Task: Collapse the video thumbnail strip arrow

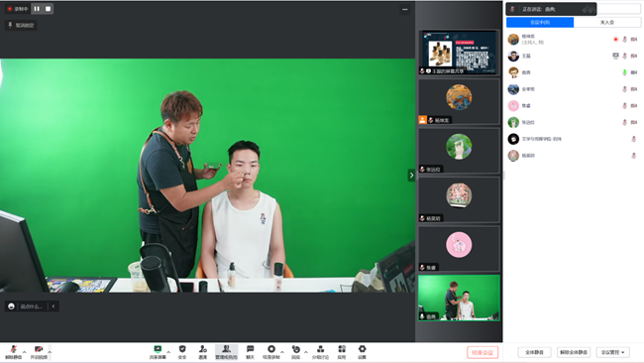Action: (x=411, y=176)
